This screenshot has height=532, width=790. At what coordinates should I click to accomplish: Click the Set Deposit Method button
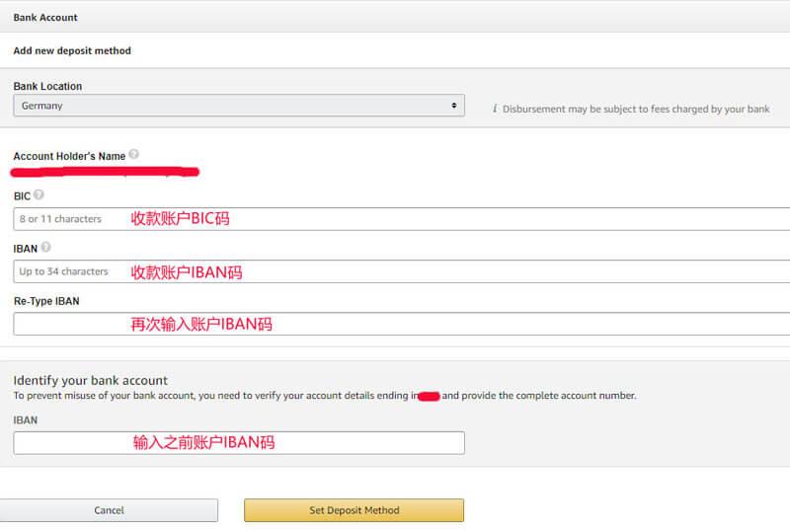[x=355, y=510]
